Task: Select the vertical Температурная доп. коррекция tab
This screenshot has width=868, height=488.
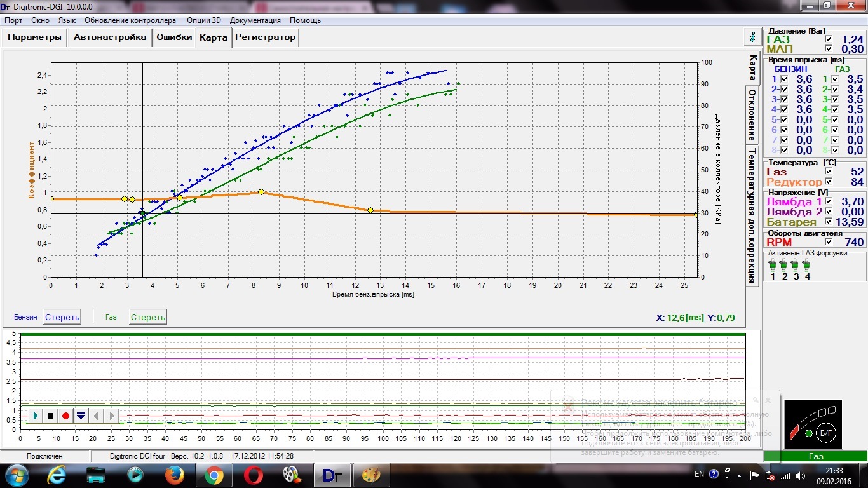Action: coord(752,215)
